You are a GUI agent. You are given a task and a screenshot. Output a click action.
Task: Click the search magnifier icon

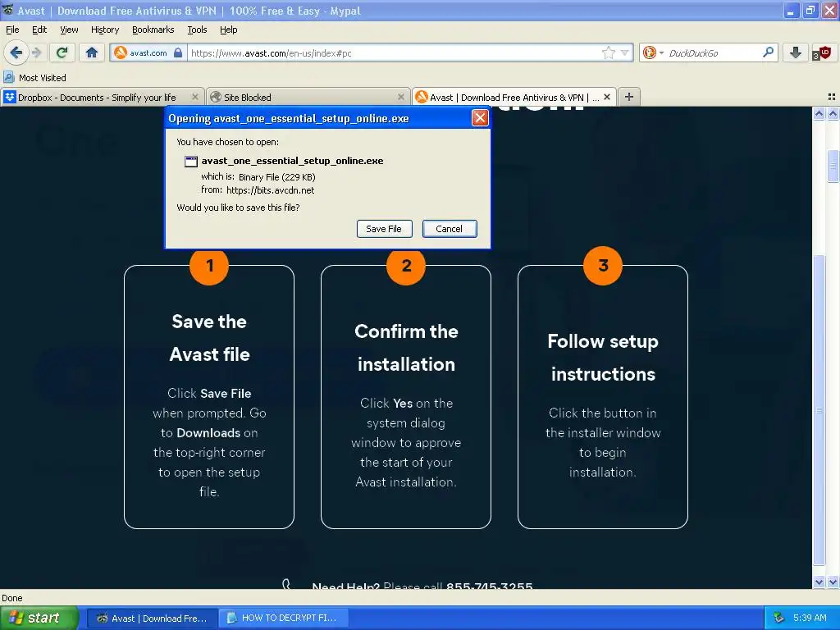tap(768, 52)
